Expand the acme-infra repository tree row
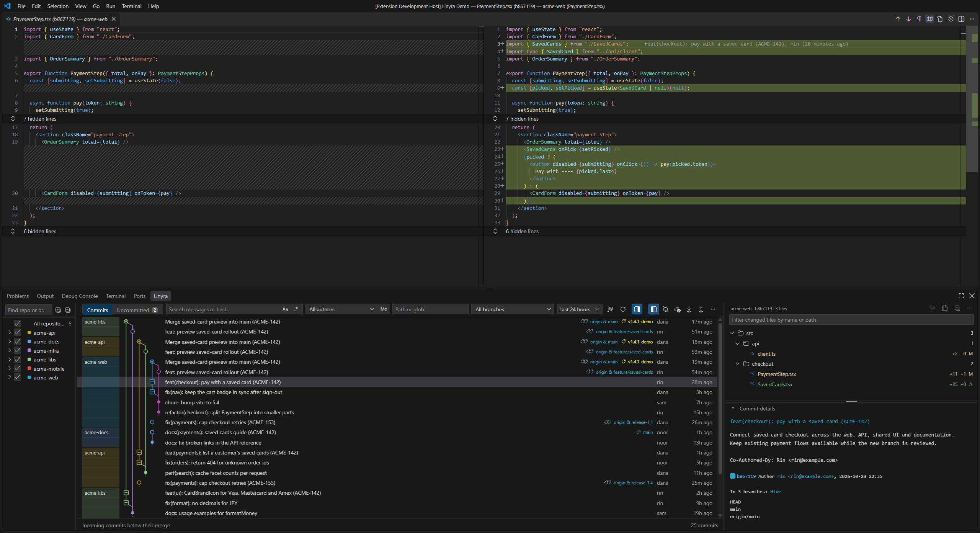Image resolution: width=980 pixels, height=533 pixels. (x=10, y=350)
